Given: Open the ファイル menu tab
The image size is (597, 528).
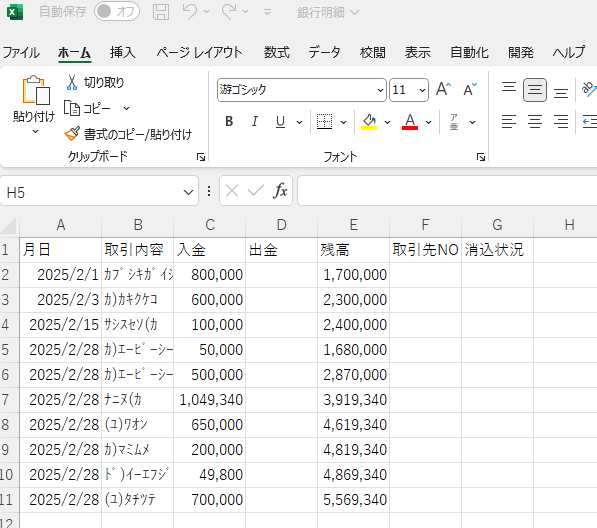Looking at the screenshot, I should 21,52.
